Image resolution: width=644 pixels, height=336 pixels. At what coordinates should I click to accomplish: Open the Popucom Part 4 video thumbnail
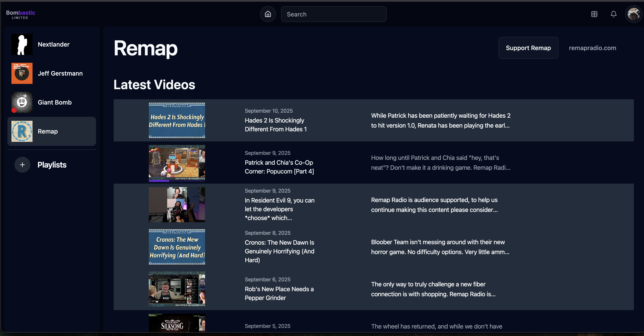point(177,162)
